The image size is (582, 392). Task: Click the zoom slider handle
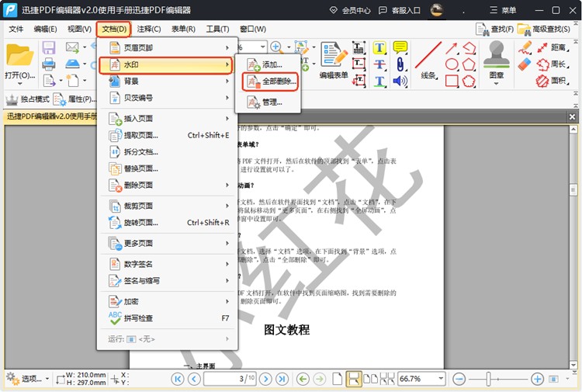pyautogui.click(x=488, y=379)
